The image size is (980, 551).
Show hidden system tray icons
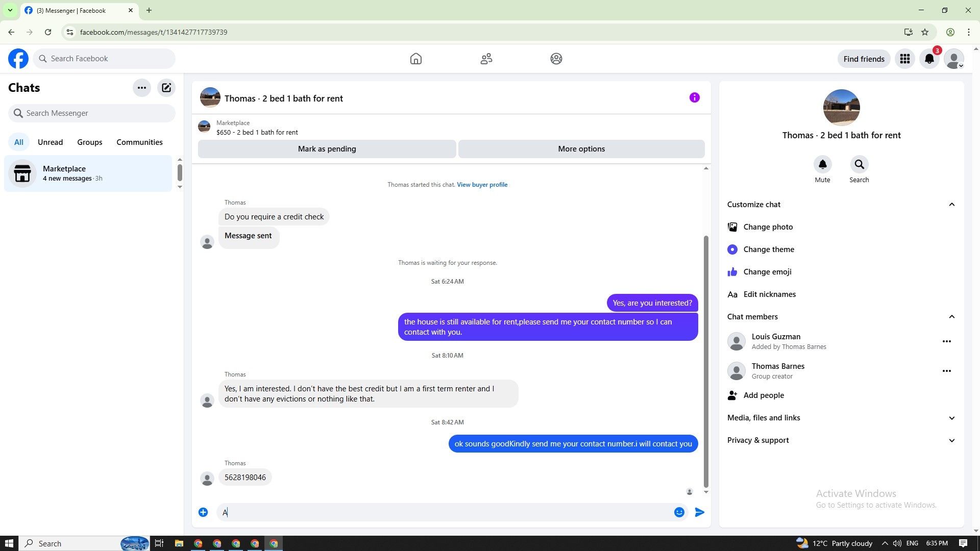click(x=885, y=543)
